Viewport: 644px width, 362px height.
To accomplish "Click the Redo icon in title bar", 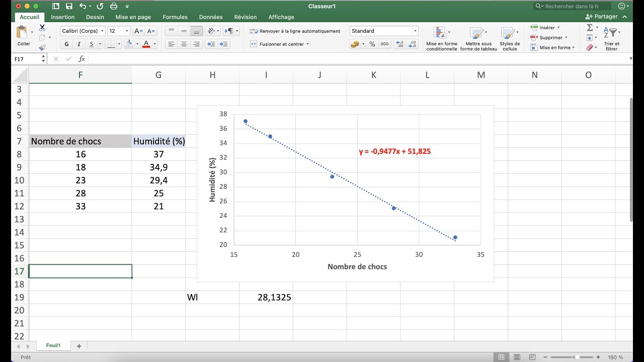I will [x=100, y=6].
